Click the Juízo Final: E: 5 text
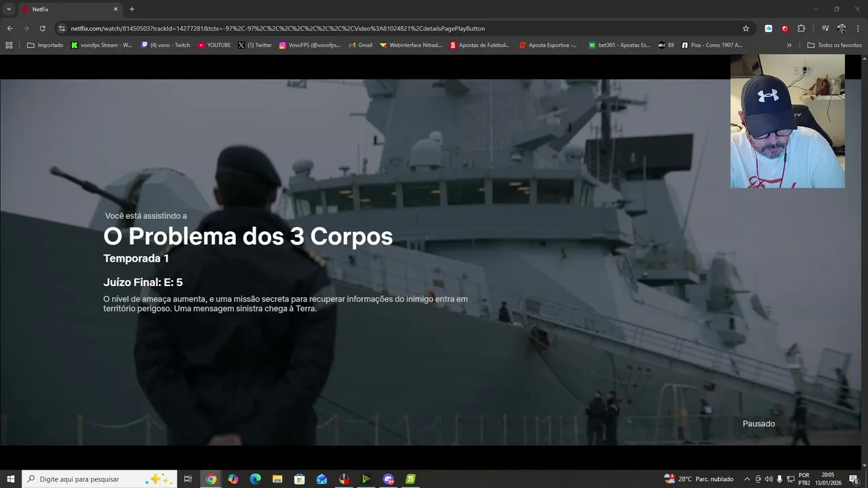 (143, 283)
